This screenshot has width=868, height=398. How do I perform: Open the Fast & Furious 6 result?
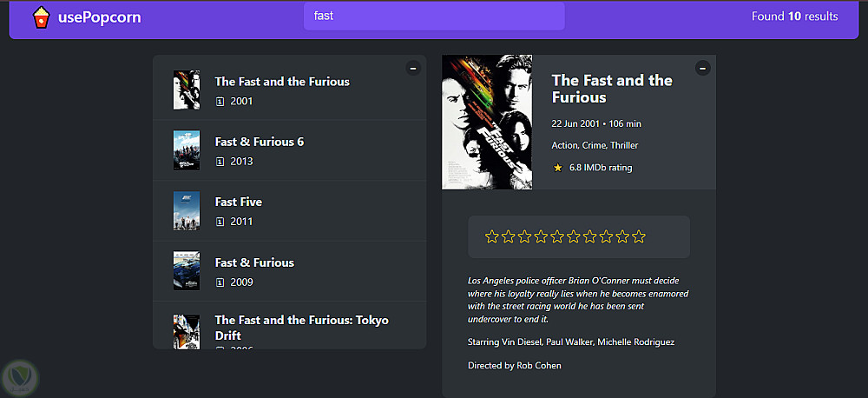pyautogui.click(x=260, y=142)
